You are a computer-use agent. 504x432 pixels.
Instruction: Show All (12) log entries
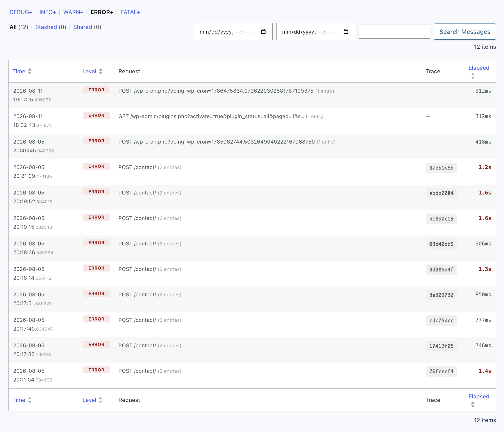pyautogui.click(x=19, y=27)
